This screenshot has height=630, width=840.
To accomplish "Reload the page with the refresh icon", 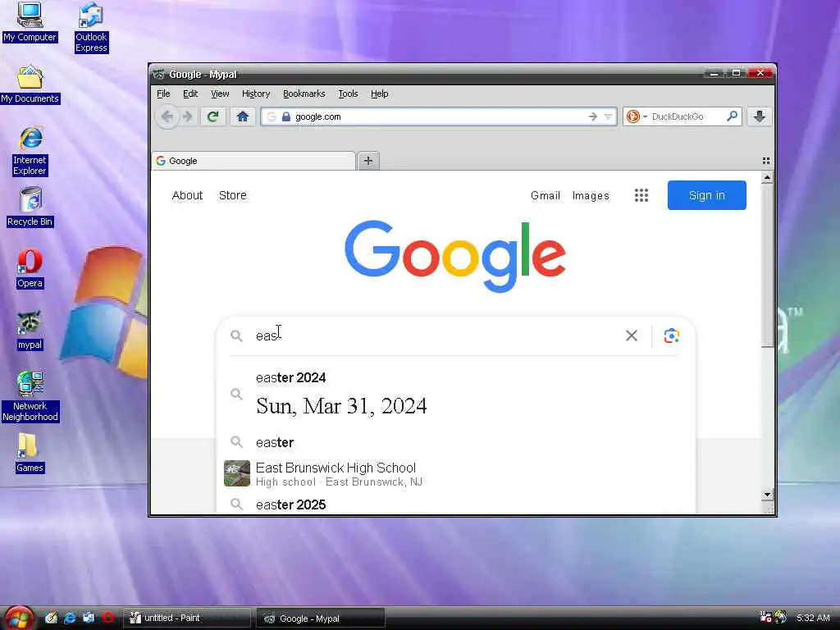I will point(212,116).
